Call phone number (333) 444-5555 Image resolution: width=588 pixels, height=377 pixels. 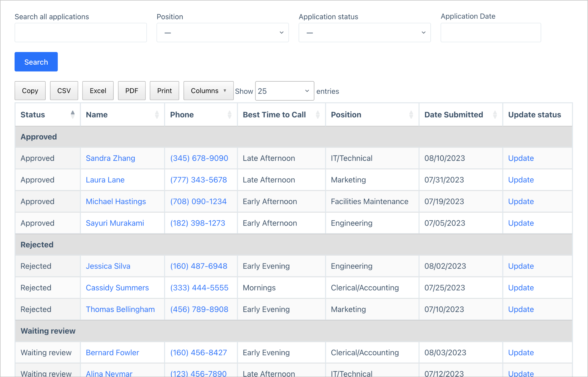click(x=199, y=288)
